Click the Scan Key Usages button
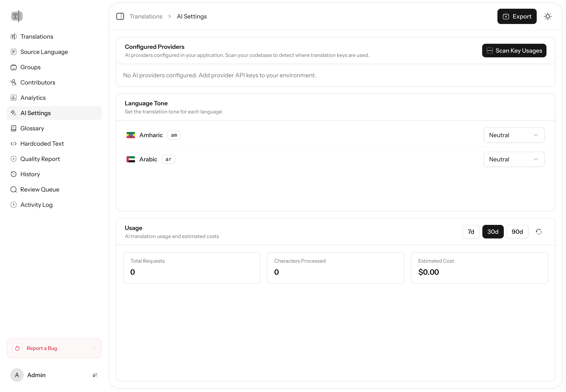Viewport: 566px width, 392px height. (x=514, y=50)
